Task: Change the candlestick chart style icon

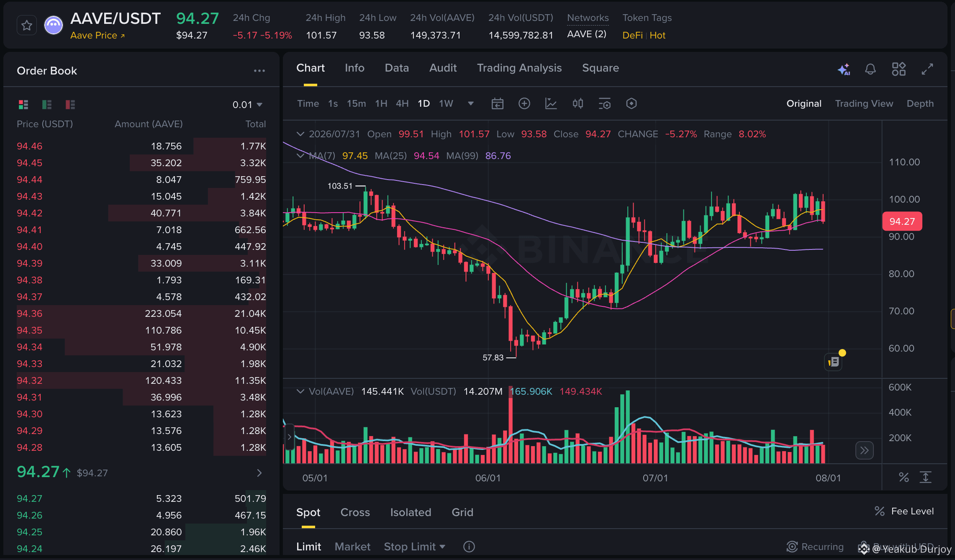Action: coord(578,103)
